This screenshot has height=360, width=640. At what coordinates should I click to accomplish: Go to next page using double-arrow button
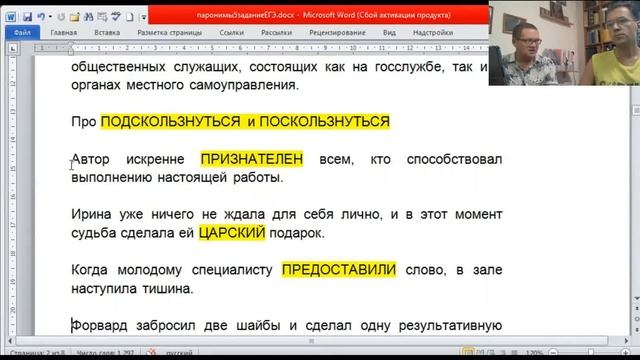(636, 329)
